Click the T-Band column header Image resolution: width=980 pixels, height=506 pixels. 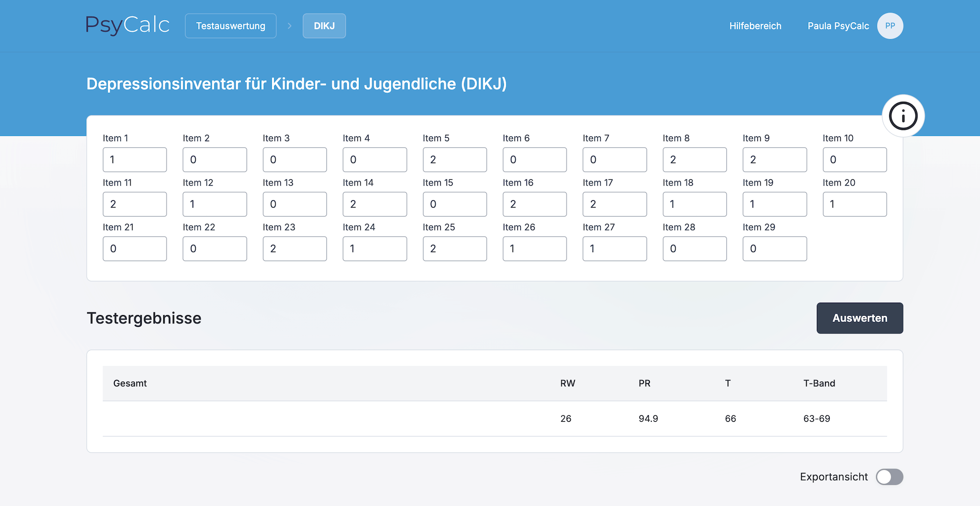click(819, 383)
